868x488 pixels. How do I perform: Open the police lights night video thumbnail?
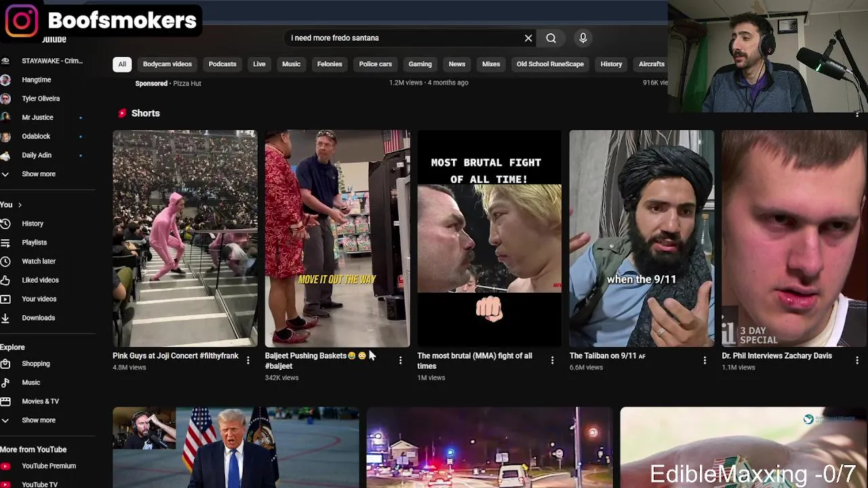(490, 447)
